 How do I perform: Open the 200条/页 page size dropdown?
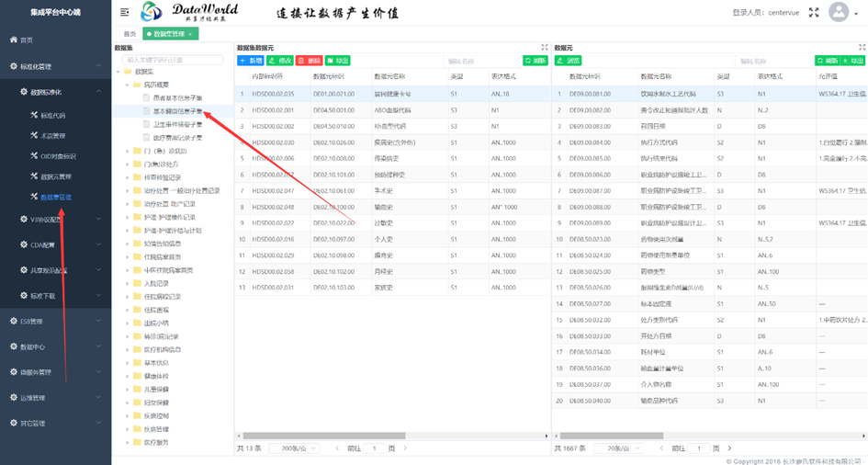294,448
